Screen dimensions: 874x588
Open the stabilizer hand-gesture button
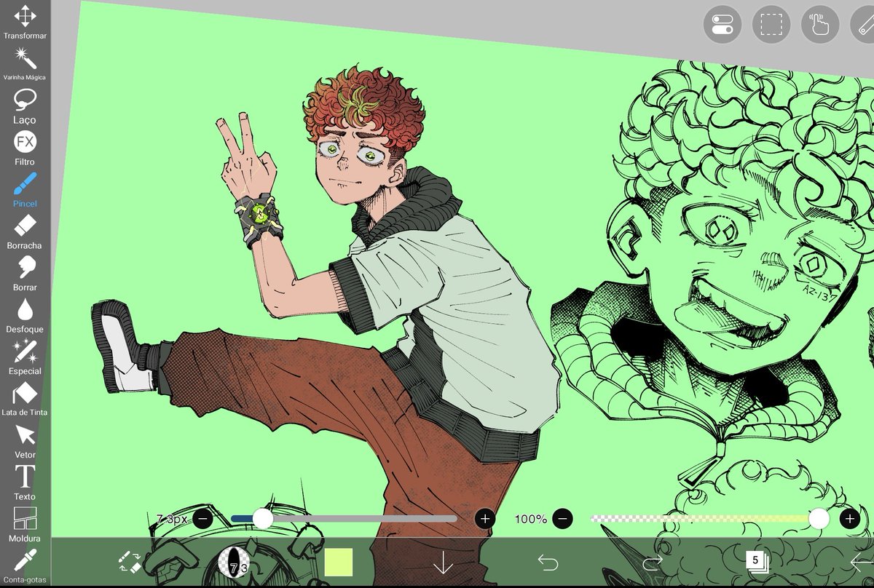[x=820, y=25]
